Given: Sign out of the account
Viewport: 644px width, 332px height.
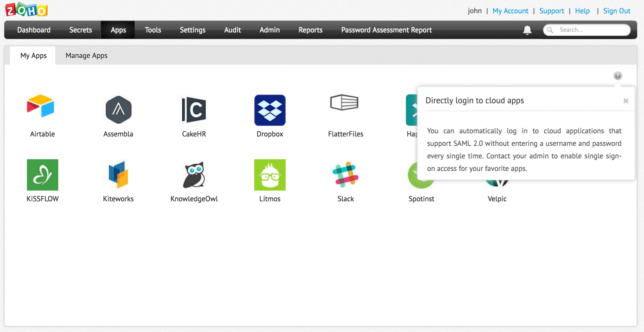Looking at the screenshot, I should [x=617, y=11].
